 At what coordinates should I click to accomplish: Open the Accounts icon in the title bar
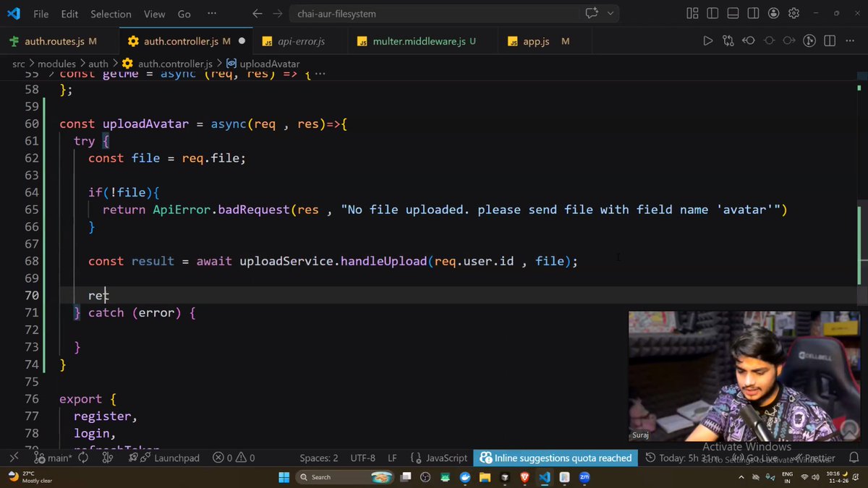[x=774, y=13]
